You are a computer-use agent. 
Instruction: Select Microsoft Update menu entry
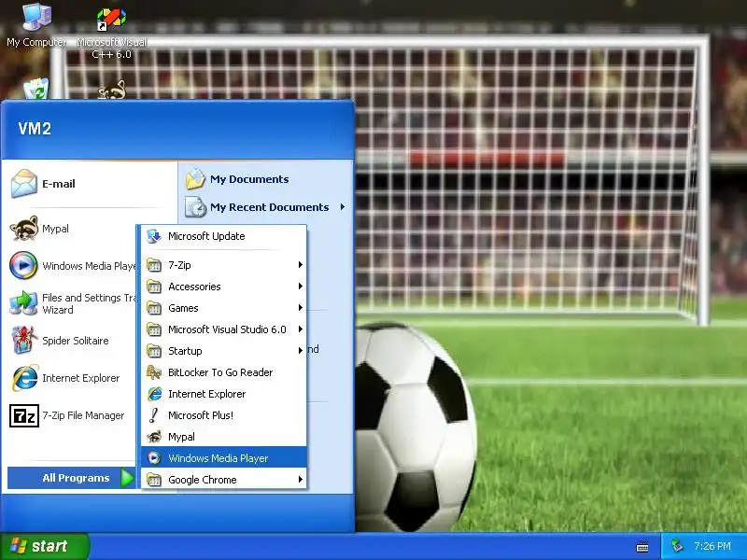click(x=224, y=236)
